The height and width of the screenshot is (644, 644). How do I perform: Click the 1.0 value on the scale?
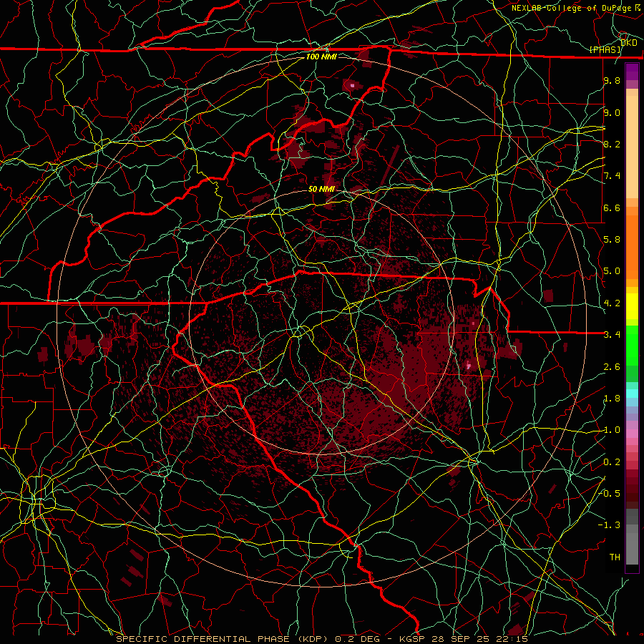coord(612,430)
